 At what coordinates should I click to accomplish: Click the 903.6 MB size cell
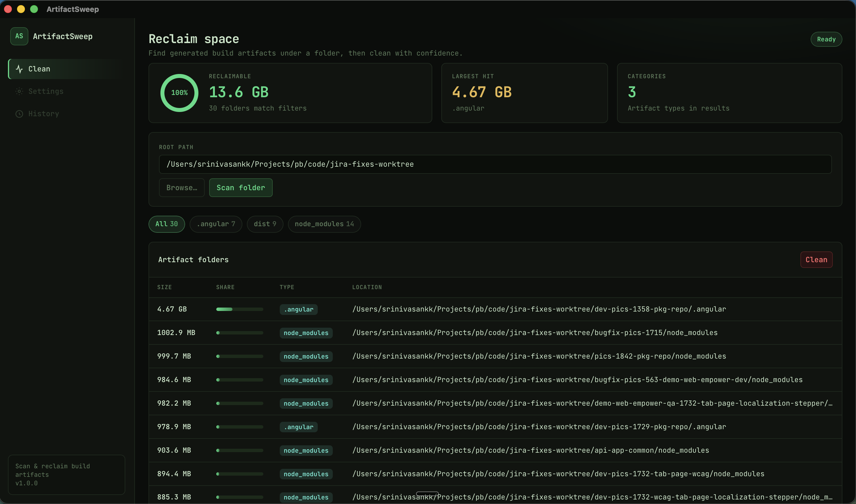click(174, 450)
